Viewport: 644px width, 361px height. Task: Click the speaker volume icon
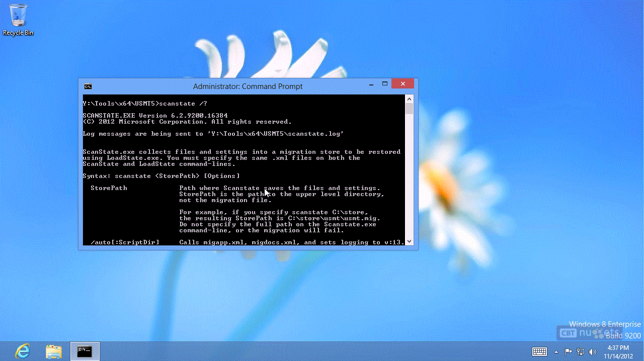[592, 351]
